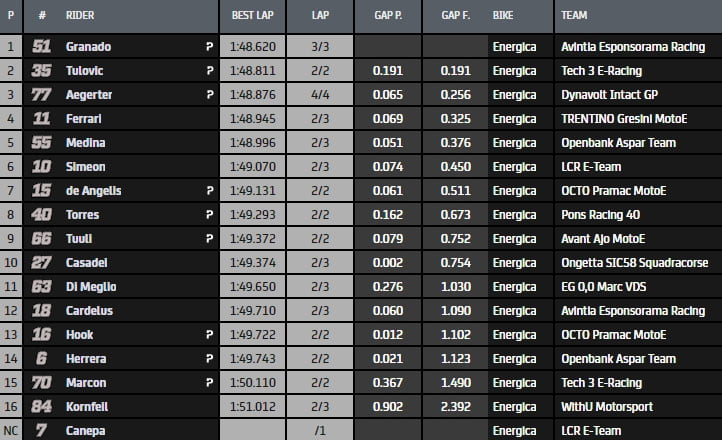Click the number 40 badge for Torres
Screen dimensions: 722x440
42,215
